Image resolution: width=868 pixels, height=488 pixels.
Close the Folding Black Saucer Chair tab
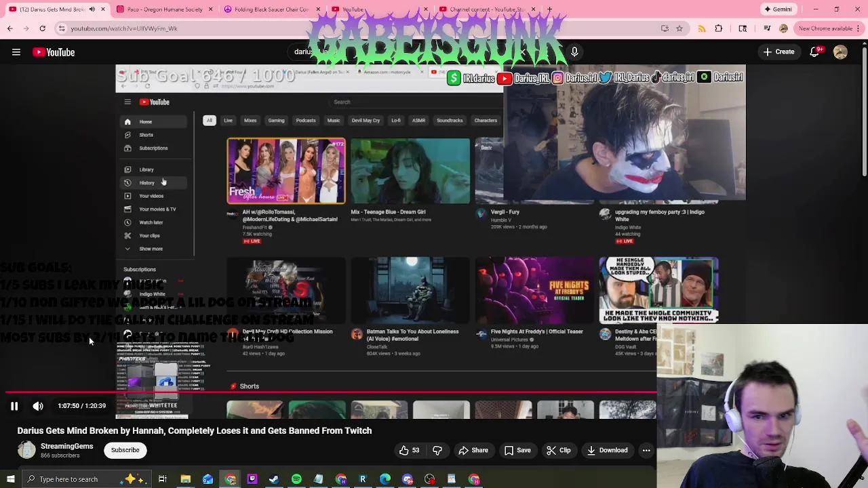317,9
